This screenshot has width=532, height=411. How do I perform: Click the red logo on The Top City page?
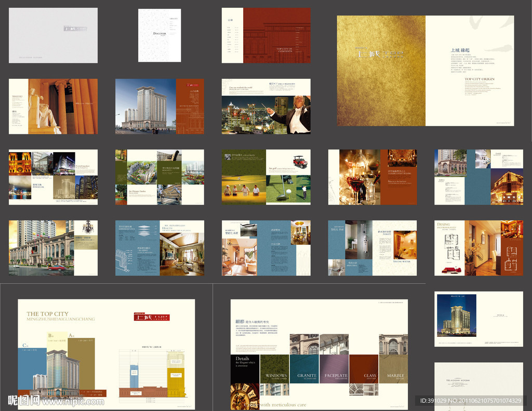coord(152,318)
